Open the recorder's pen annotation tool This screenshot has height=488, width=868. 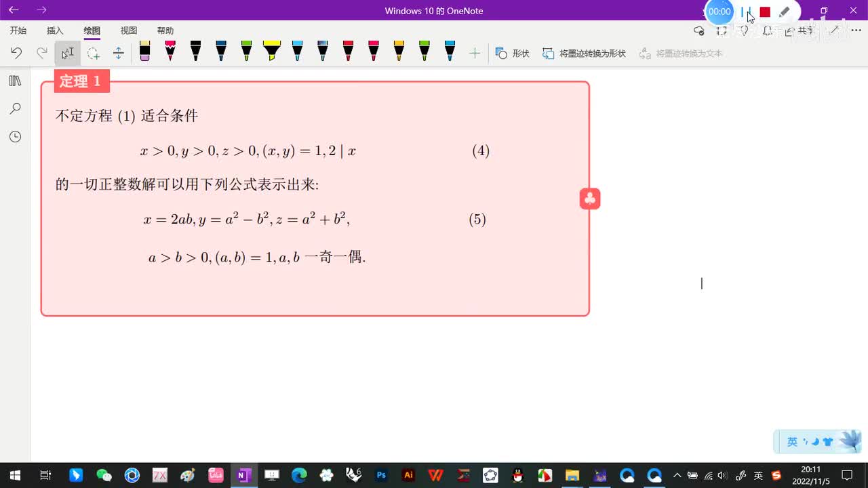point(784,12)
